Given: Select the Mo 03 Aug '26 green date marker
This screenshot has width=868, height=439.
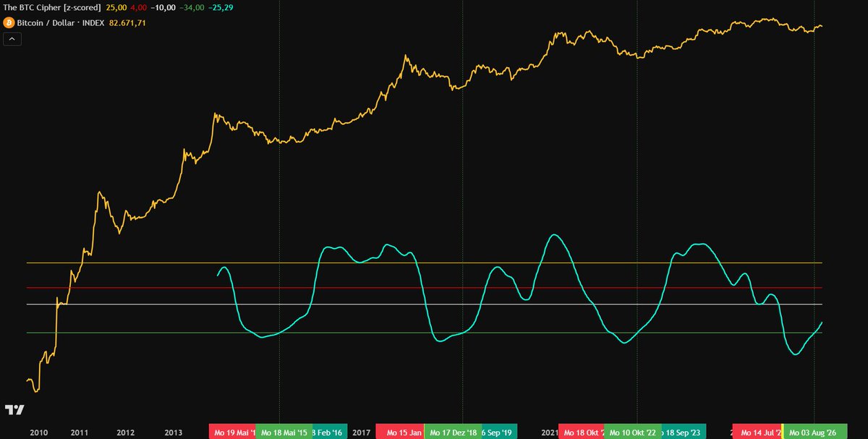Looking at the screenshot, I should click(815, 432).
